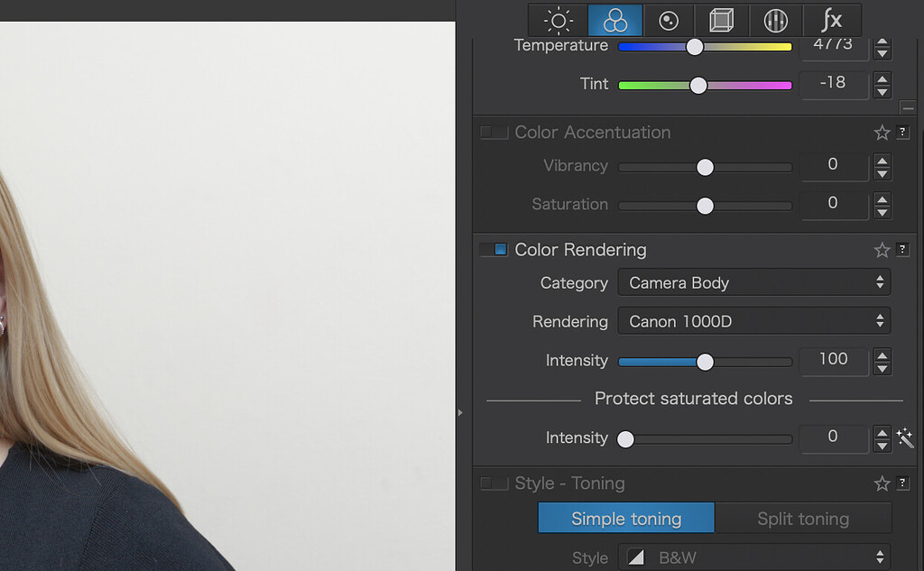Click the Intensity value field showing 100
Image resolution: width=924 pixels, height=571 pixels.
(x=833, y=361)
